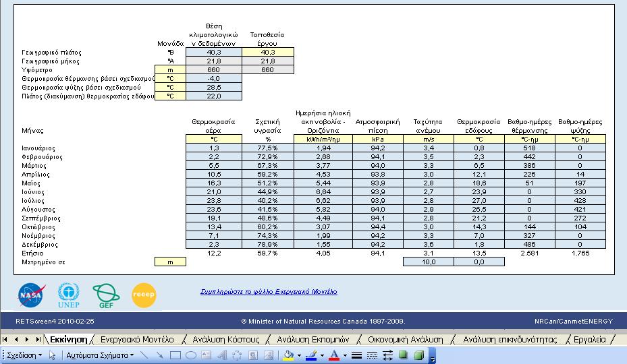This screenshot has height=364, width=627.
Task: Select heating design temperature -4,0
Action: point(214,79)
